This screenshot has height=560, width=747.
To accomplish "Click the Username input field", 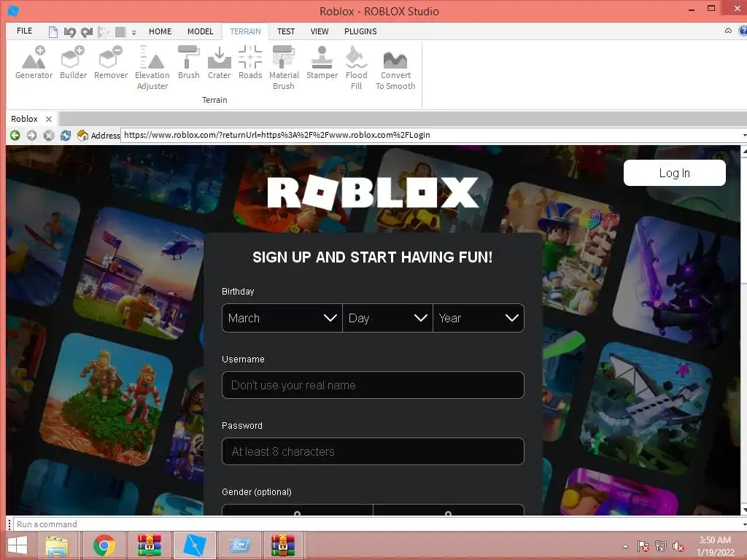I will pos(373,385).
